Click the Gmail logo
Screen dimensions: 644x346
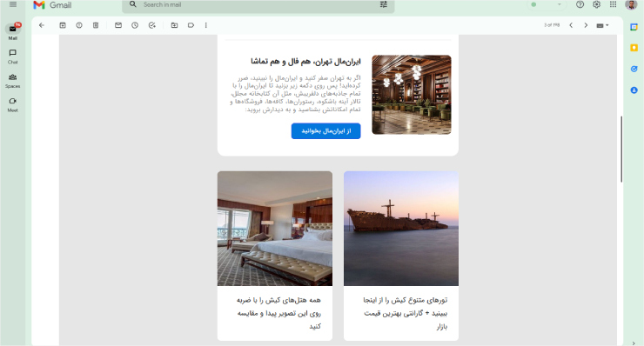(52, 5)
